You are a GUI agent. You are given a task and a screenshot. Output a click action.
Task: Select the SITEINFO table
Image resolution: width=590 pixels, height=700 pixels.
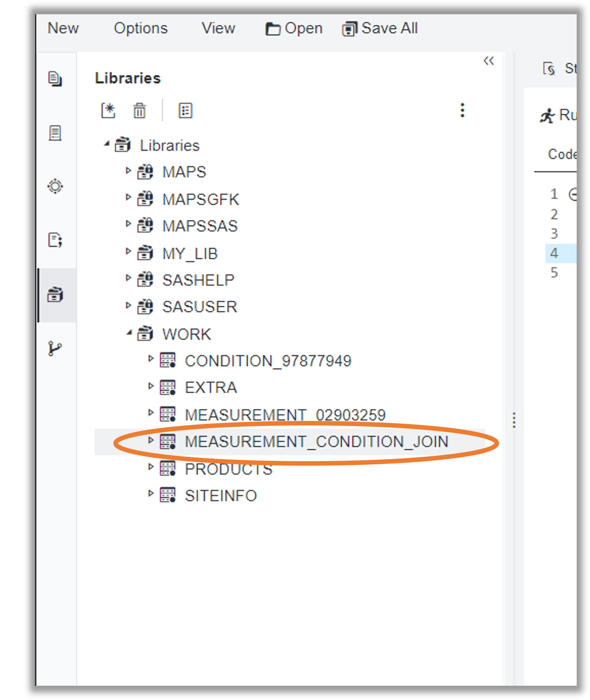click(x=221, y=496)
